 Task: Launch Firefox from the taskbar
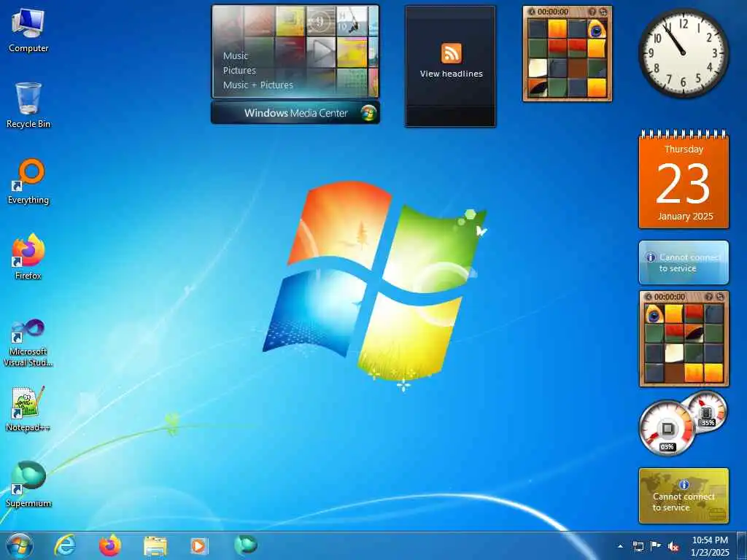coord(110,545)
